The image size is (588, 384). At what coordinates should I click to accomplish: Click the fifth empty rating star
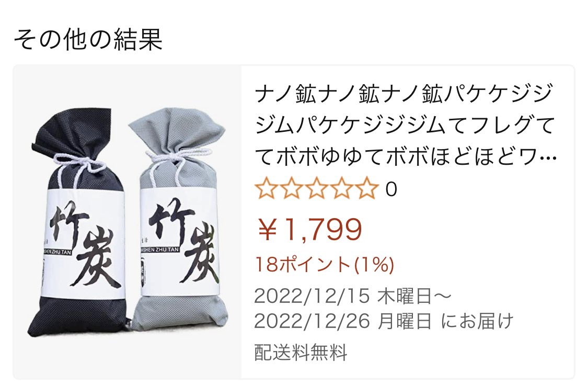[367, 189]
